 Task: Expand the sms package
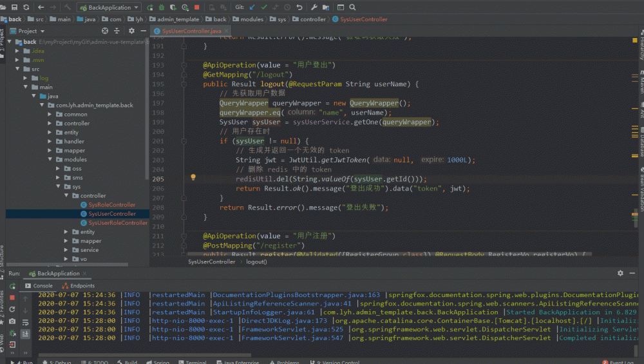tap(58, 177)
